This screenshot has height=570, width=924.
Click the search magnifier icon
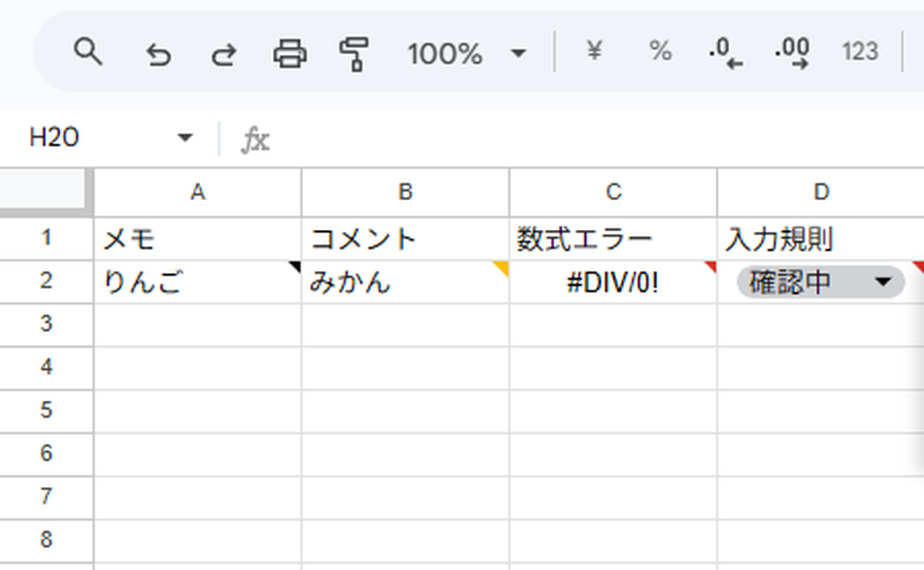(87, 52)
